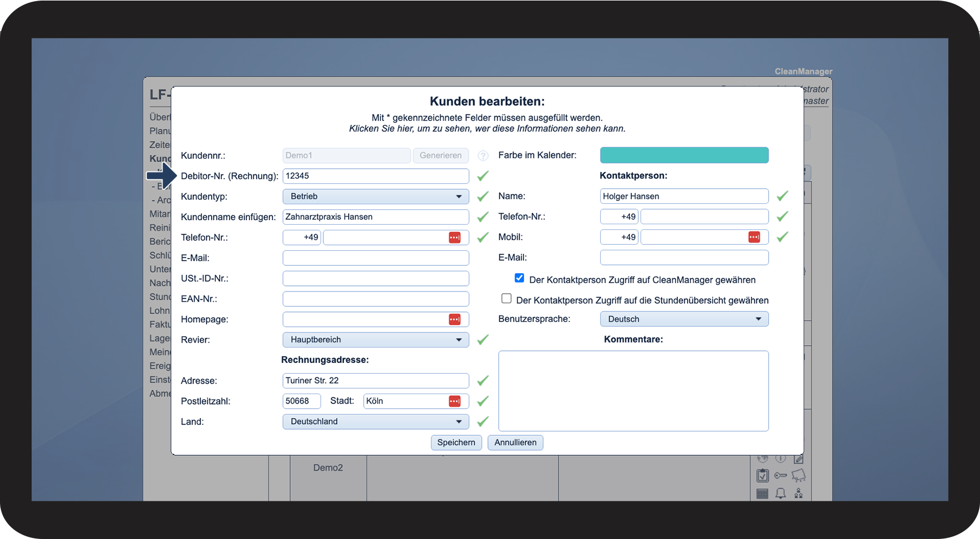Click the Speichern button
The image size is (980, 539).
click(456, 442)
